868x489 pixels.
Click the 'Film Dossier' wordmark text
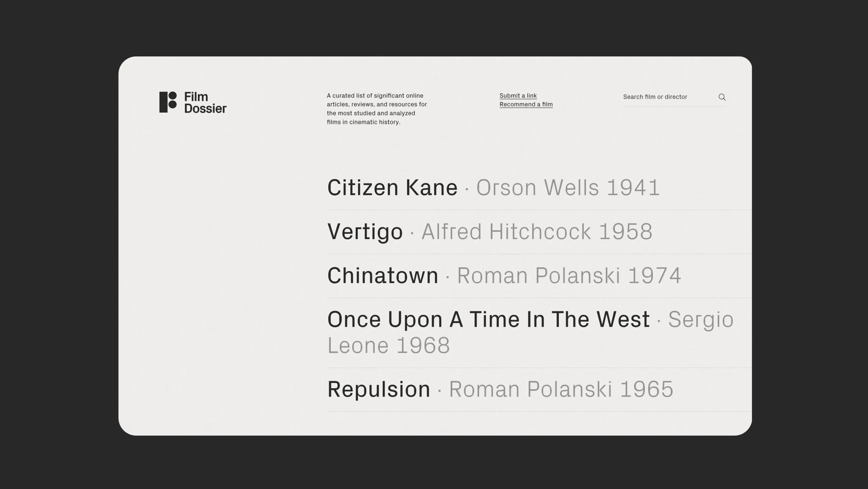(205, 102)
